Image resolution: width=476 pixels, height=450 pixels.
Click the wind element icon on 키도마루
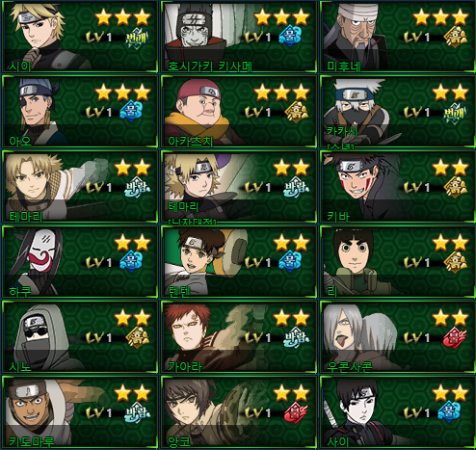(x=137, y=412)
